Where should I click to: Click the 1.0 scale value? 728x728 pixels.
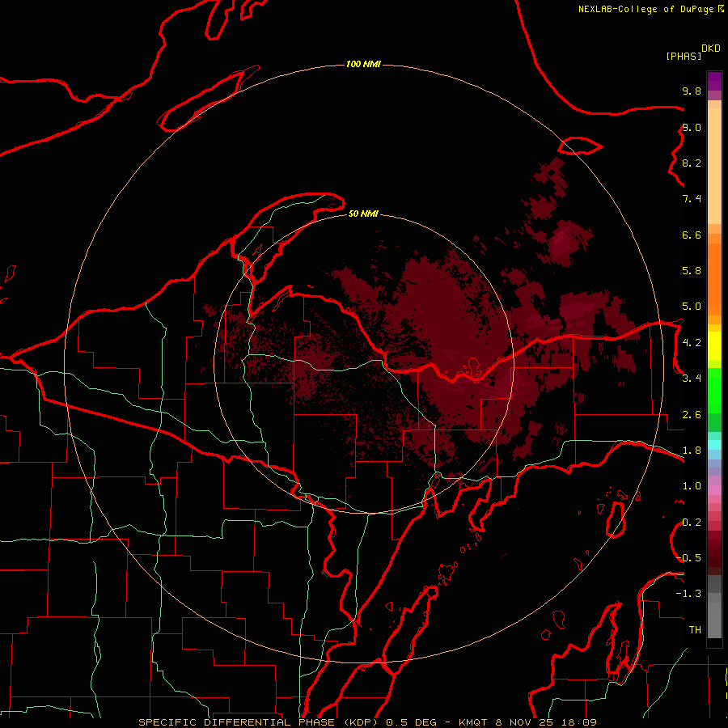pos(692,486)
